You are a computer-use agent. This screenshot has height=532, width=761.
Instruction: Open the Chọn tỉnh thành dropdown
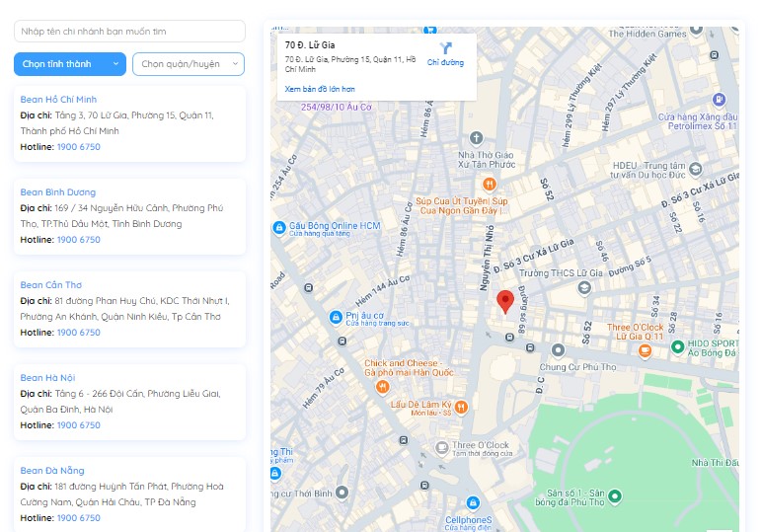[70, 64]
